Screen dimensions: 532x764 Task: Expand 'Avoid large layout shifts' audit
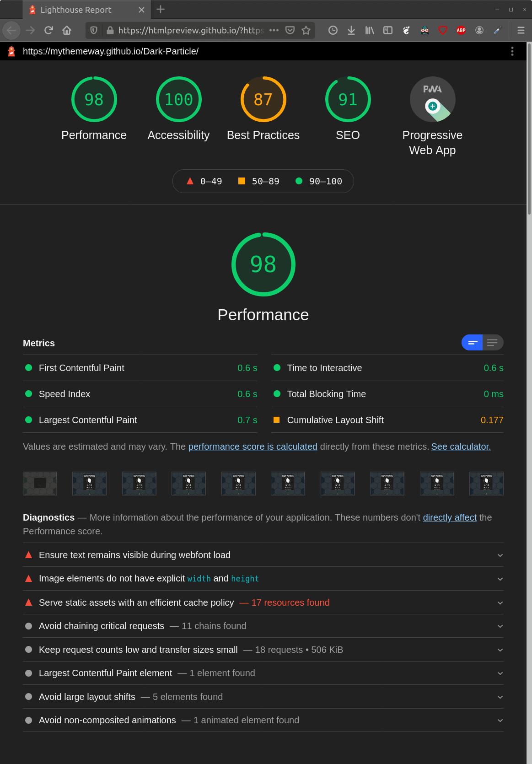(x=263, y=697)
